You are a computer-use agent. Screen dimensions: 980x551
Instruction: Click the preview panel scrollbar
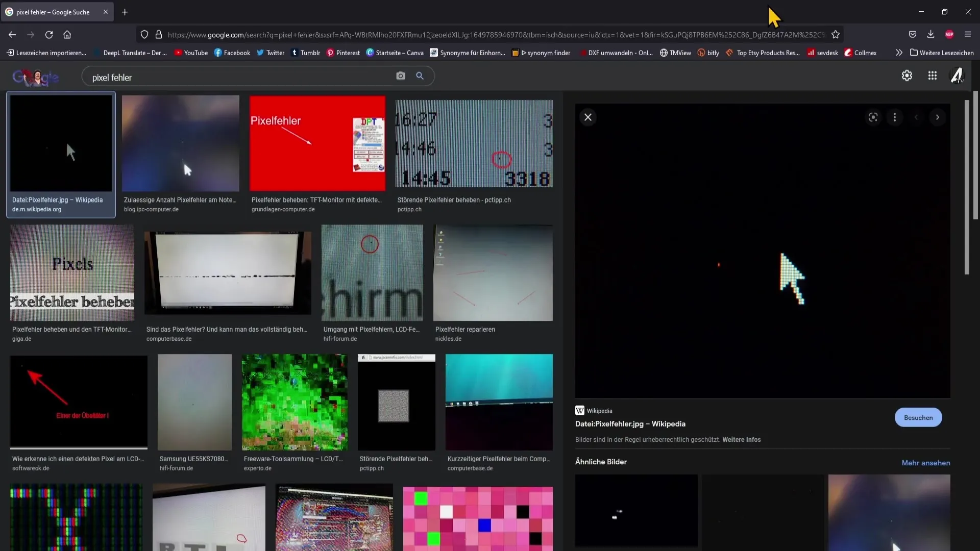(966, 187)
